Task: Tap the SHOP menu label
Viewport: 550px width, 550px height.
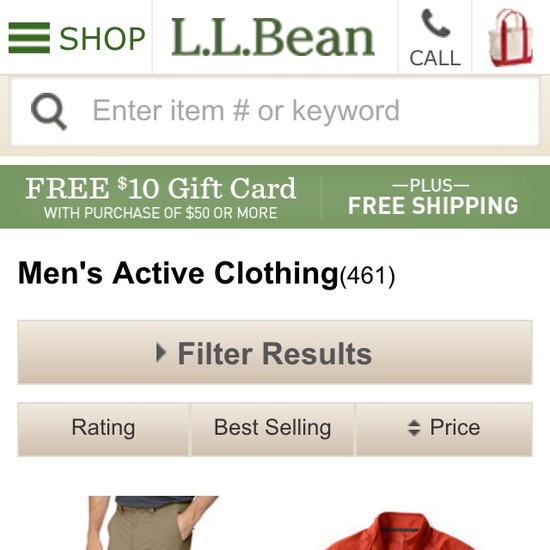Action: pos(102,39)
